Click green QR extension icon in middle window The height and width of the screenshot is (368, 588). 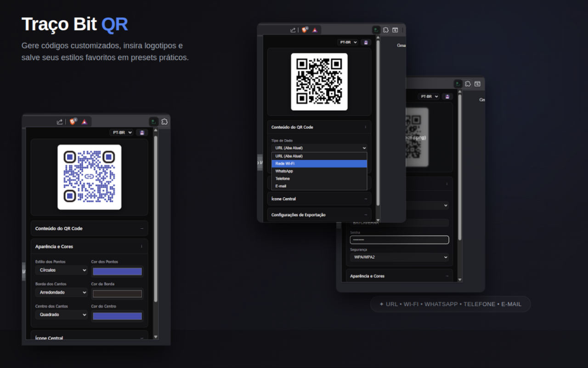coord(376,30)
